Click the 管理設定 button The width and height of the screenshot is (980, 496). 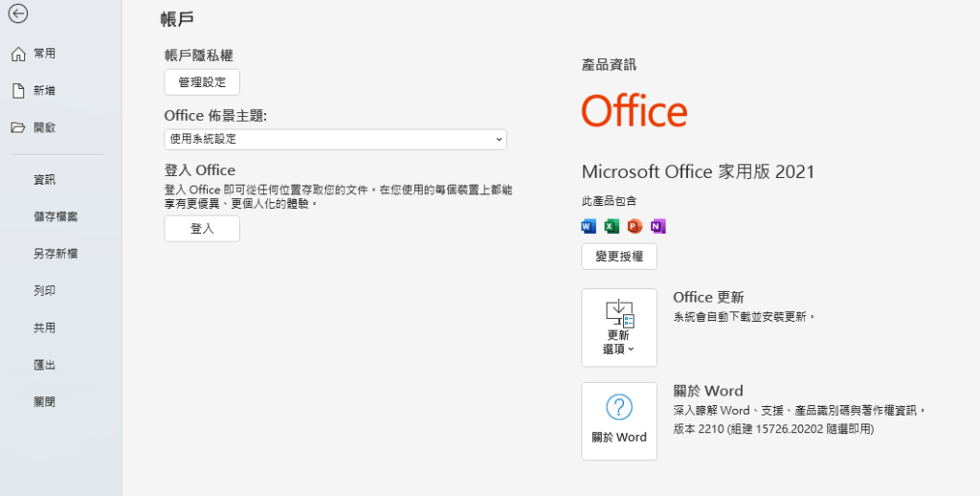(202, 82)
